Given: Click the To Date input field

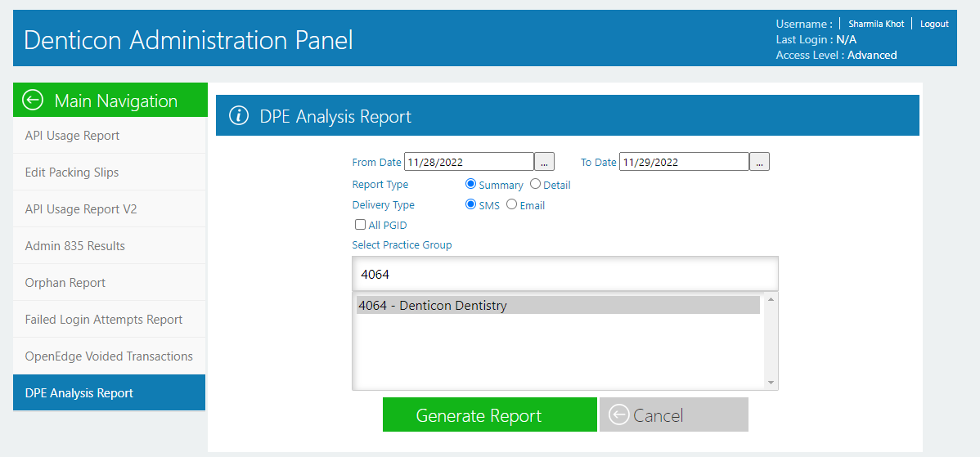Looking at the screenshot, I should point(685,162).
